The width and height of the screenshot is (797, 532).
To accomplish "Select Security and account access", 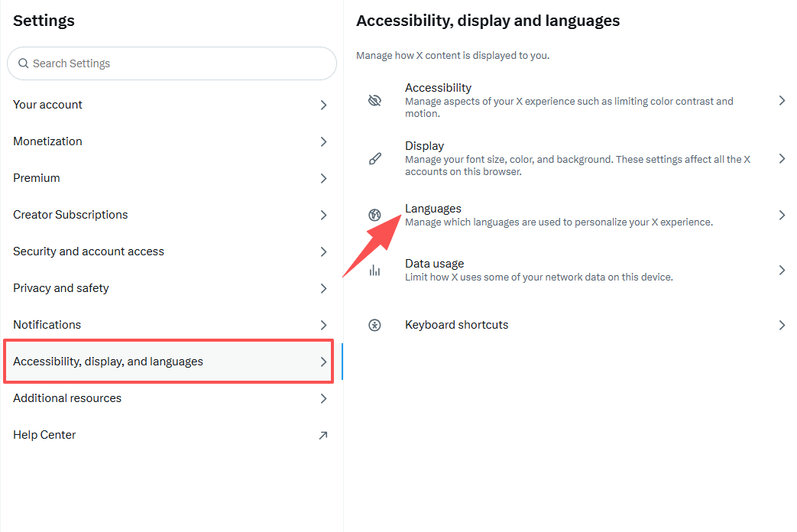I will 171,251.
